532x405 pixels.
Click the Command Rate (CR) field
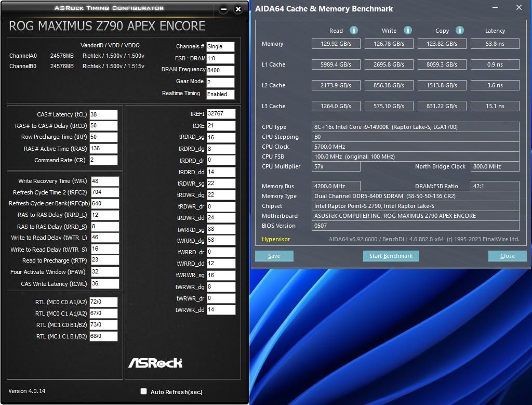pyautogui.click(x=103, y=160)
